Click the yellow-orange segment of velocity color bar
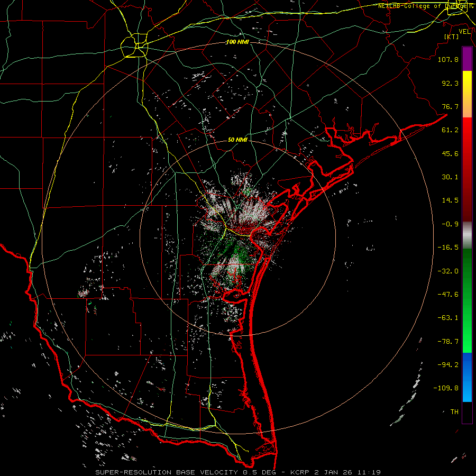The image size is (476, 476). (467, 94)
